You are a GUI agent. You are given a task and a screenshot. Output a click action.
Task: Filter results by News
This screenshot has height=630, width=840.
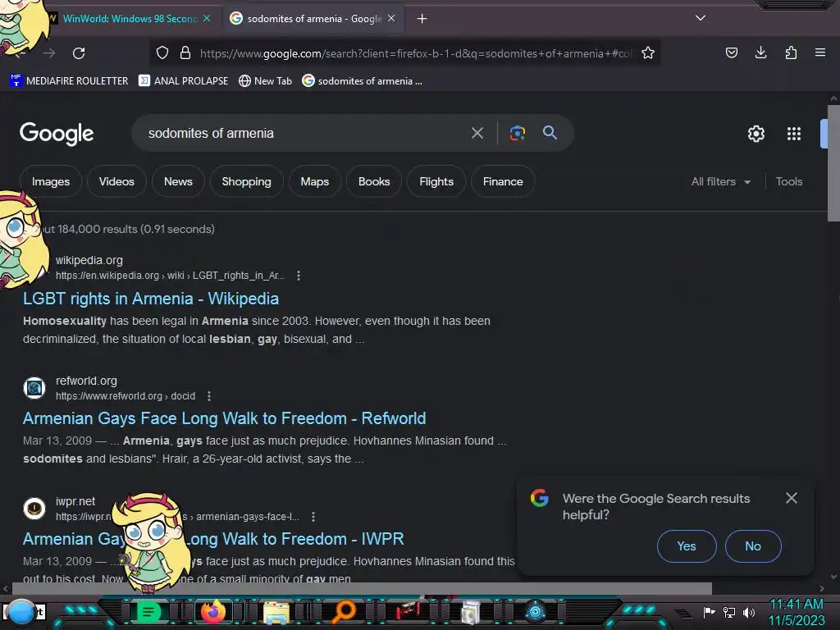tap(178, 181)
